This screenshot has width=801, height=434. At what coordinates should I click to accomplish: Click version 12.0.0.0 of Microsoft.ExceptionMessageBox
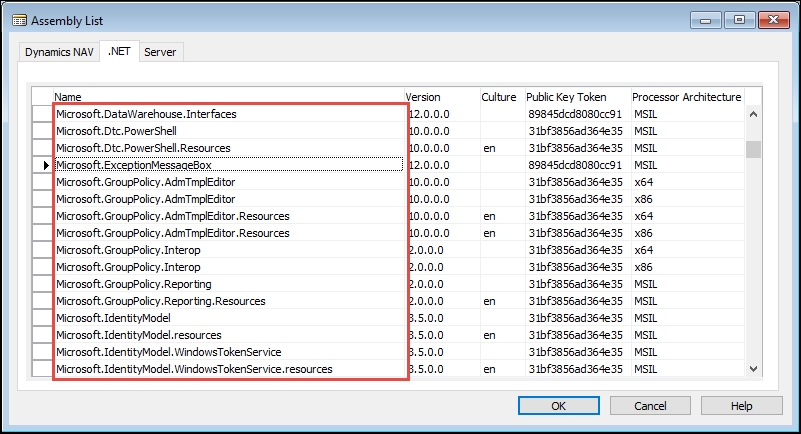coord(429,165)
